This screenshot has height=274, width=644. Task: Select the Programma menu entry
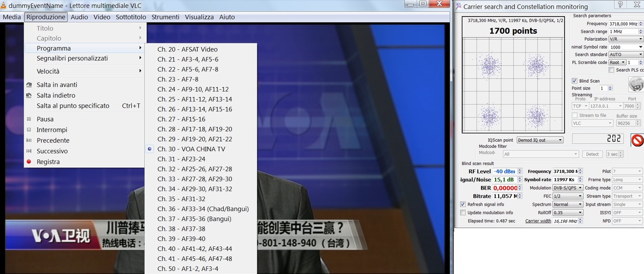click(85, 48)
